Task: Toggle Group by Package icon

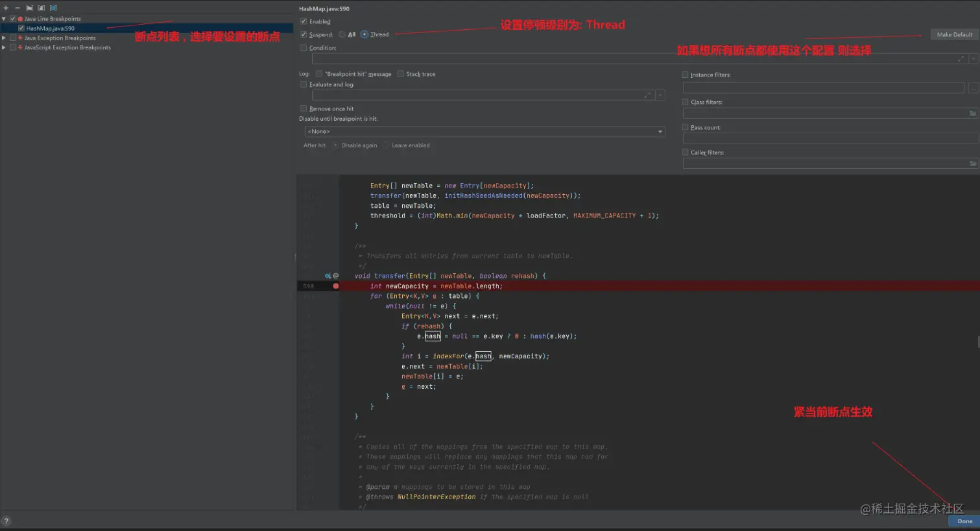Action: click(30, 8)
